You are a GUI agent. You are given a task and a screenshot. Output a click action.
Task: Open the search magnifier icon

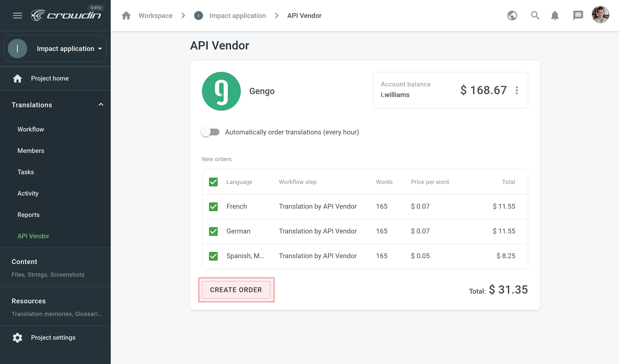tap(535, 16)
